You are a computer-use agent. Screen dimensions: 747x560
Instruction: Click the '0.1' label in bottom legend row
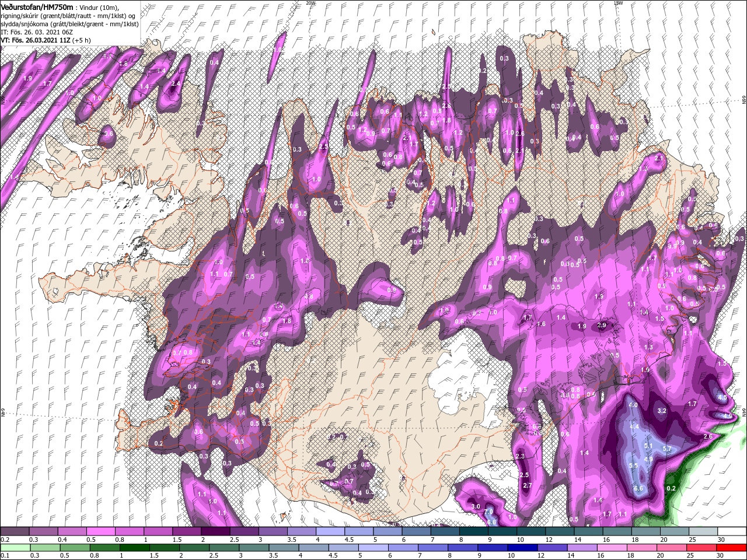pos(5,556)
